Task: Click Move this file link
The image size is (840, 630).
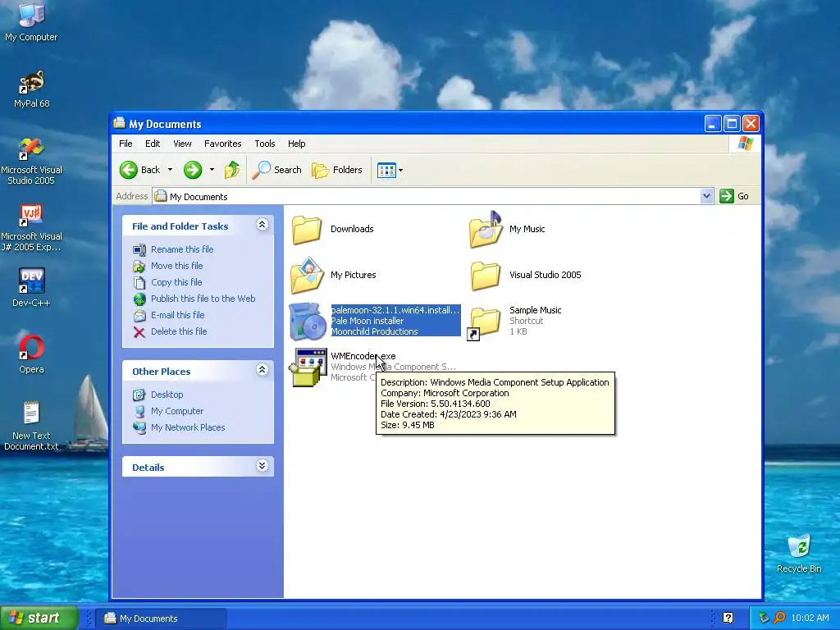Action: point(177,266)
